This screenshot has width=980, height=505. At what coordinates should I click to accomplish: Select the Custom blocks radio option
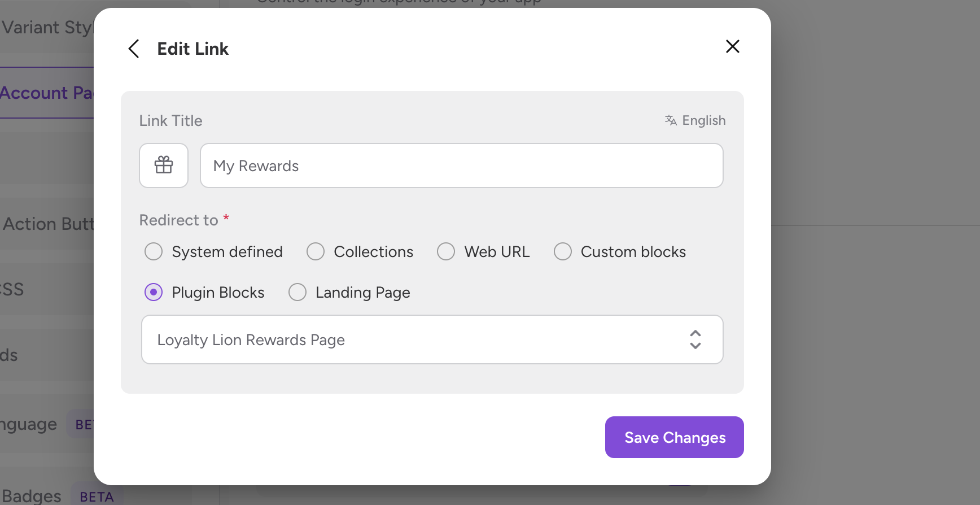point(563,251)
